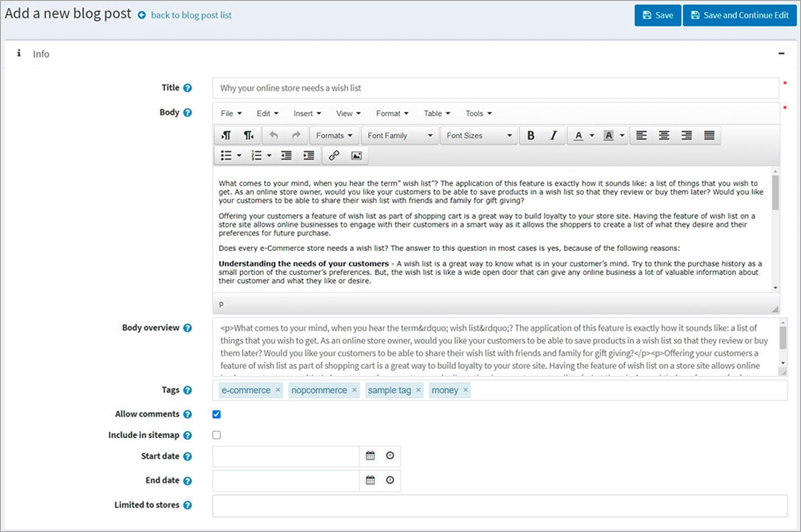Open the Font Family dropdown
This screenshot has width=801, height=532.
pos(400,136)
